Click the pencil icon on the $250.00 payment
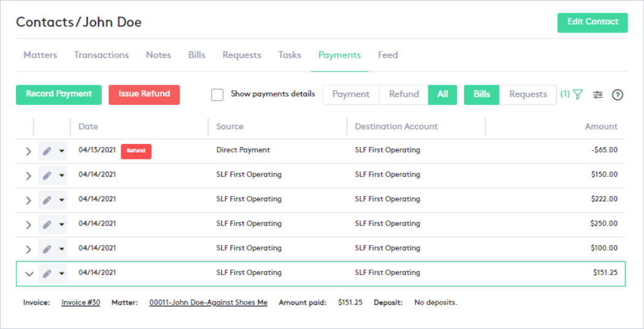 (47, 225)
